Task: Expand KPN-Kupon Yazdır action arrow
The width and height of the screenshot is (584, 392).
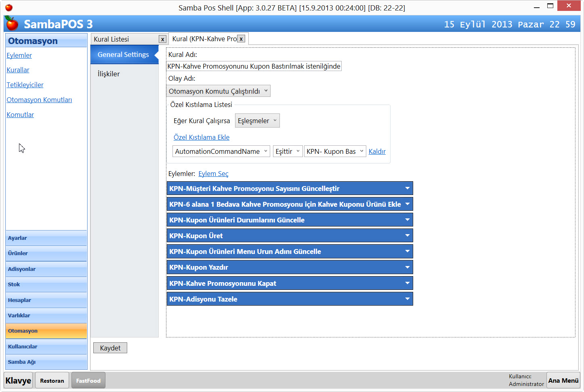Action: click(x=407, y=267)
